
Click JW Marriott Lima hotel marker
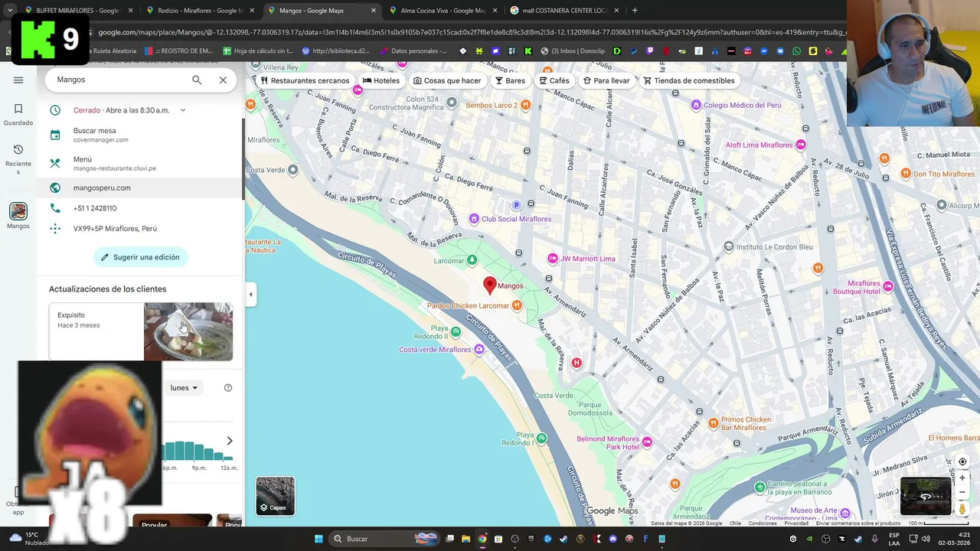click(x=553, y=259)
